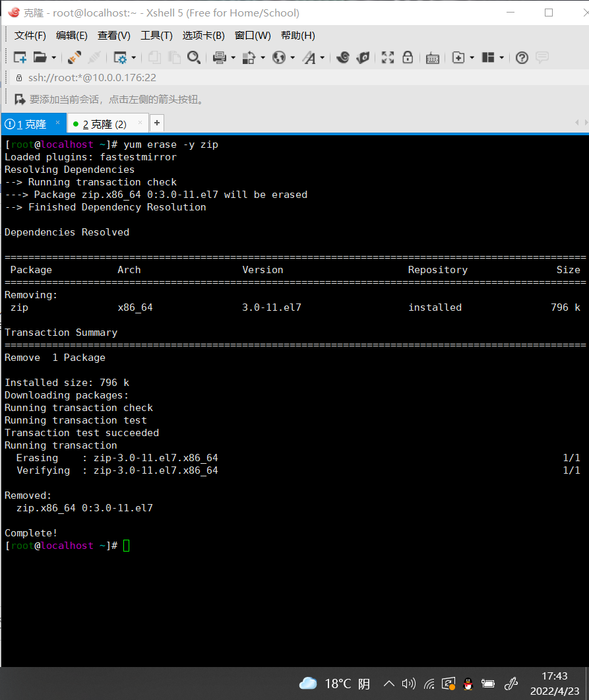Close the 2 克隆 (2) tab
Image resolution: width=589 pixels, height=700 pixels.
[x=140, y=122]
